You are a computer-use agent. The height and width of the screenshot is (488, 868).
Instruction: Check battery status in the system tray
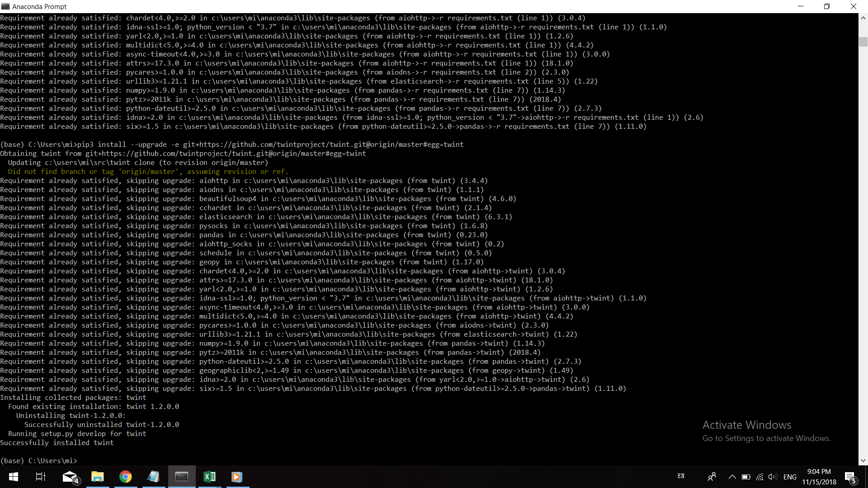[x=746, y=477]
